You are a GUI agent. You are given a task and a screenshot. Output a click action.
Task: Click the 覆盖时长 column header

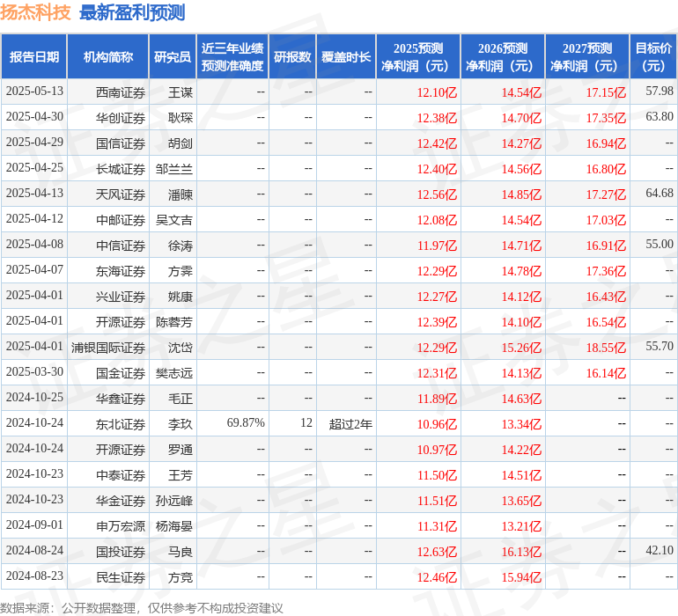pos(346,57)
